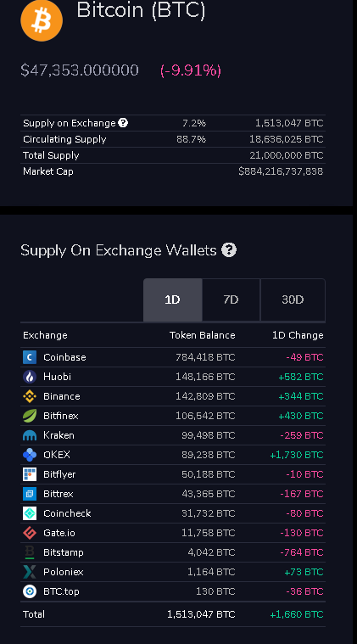Click the Binance diamond logo
Viewport: 357px width, 644px height.
(30, 396)
